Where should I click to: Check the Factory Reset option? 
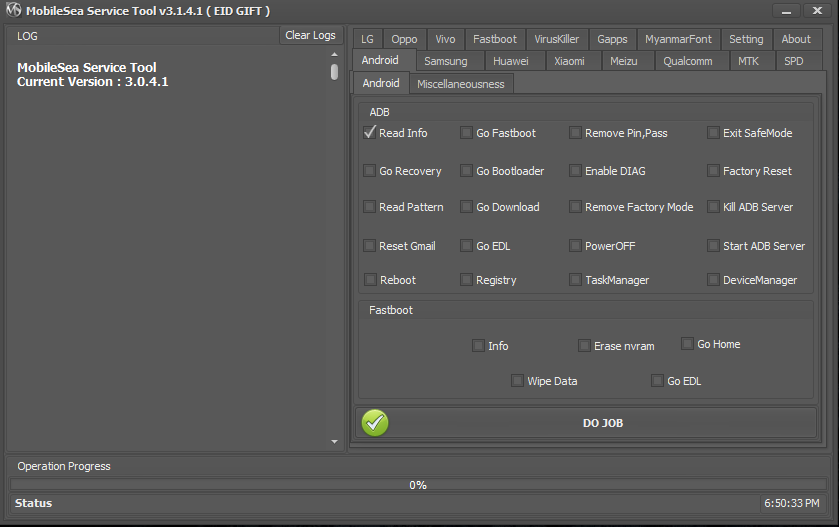tap(713, 171)
